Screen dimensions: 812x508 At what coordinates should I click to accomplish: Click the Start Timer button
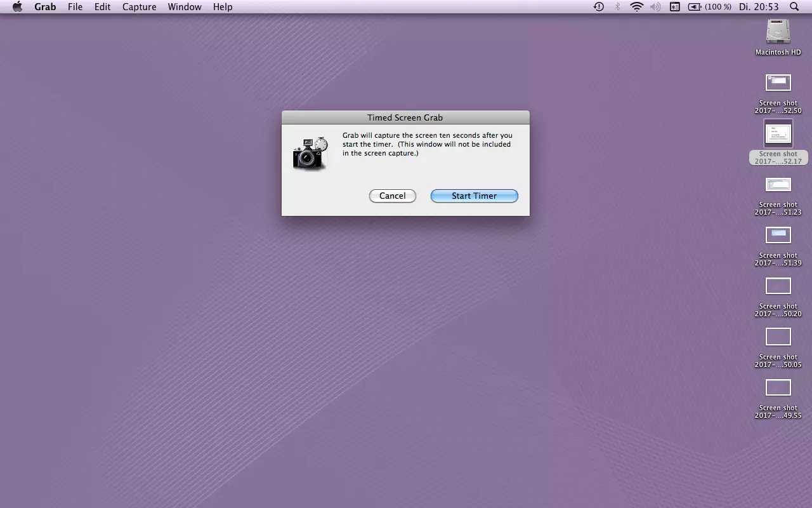(x=475, y=196)
